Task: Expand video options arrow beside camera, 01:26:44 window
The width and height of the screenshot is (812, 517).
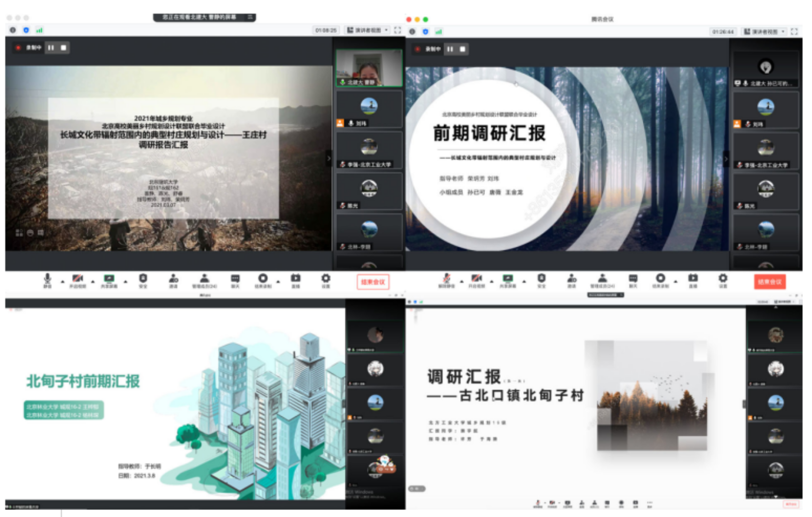Action: pyautogui.click(x=492, y=282)
